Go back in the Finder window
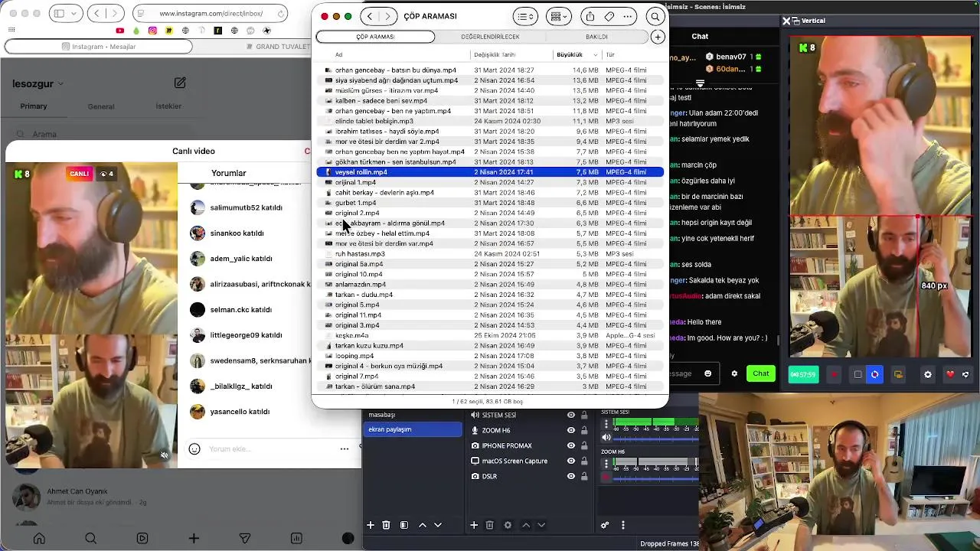 pos(370,16)
